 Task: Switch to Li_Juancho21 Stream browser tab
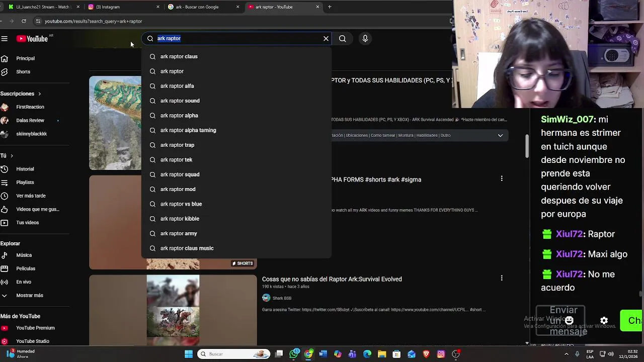pyautogui.click(x=43, y=7)
